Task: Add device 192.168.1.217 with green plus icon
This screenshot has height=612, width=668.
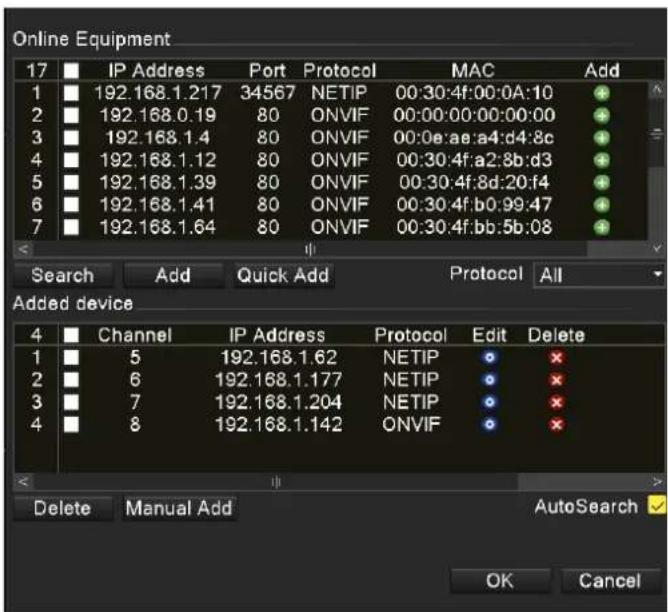Action: 602,93
